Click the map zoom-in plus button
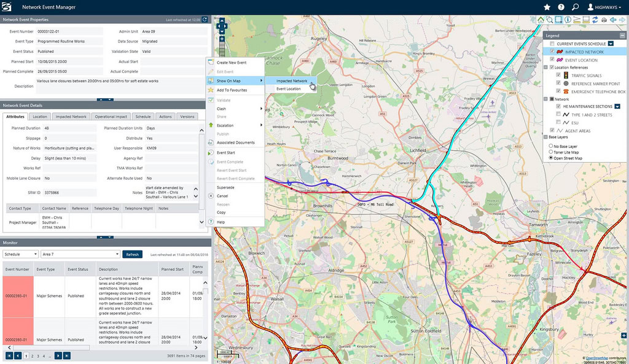This screenshot has width=629, height=364. pyautogui.click(x=222, y=39)
